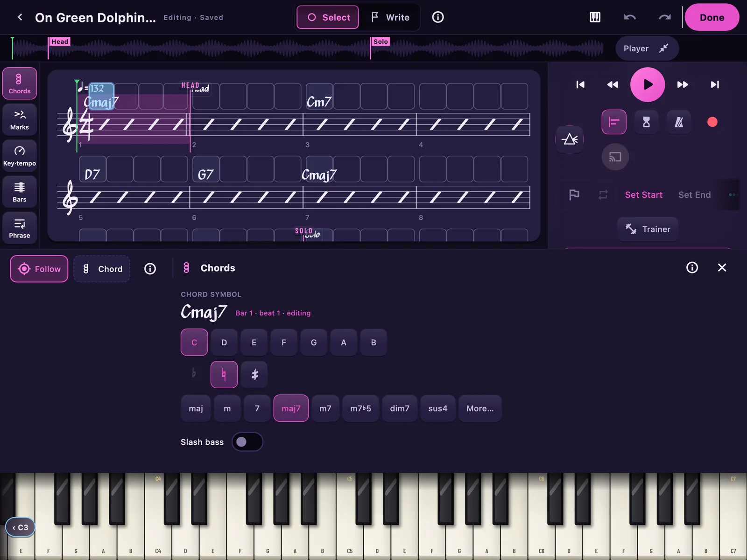The width and height of the screenshot is (747, 560).
Task: Toggle Follow mode
Action: pos(39,269)
